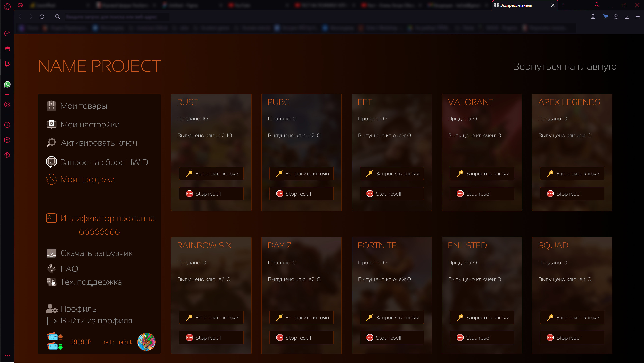Image resolution: width=644 pixels, height=363 pixels.
Task: Select Активировать ключ in the menu
Action: click(x=92, y=143)
